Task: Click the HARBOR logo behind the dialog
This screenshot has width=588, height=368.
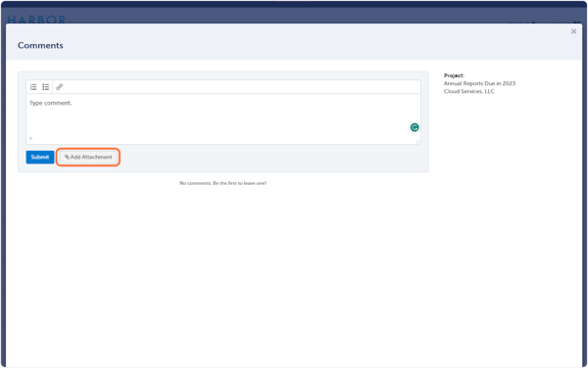Action: pos(36,20)
